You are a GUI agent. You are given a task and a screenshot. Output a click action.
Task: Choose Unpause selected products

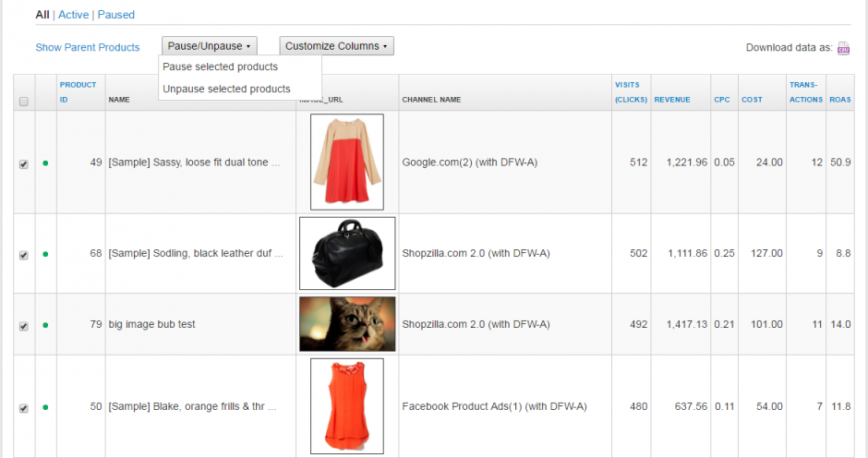[226, 89]
